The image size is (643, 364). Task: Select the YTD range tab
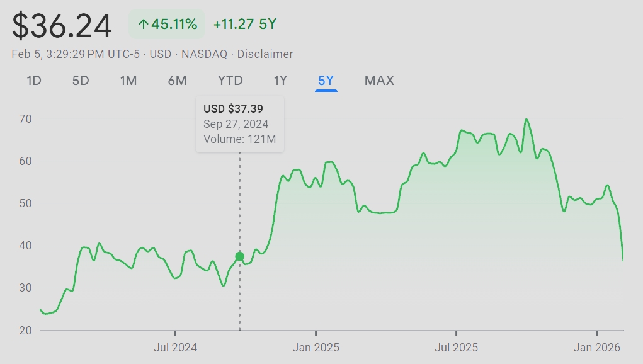[230, 81]
